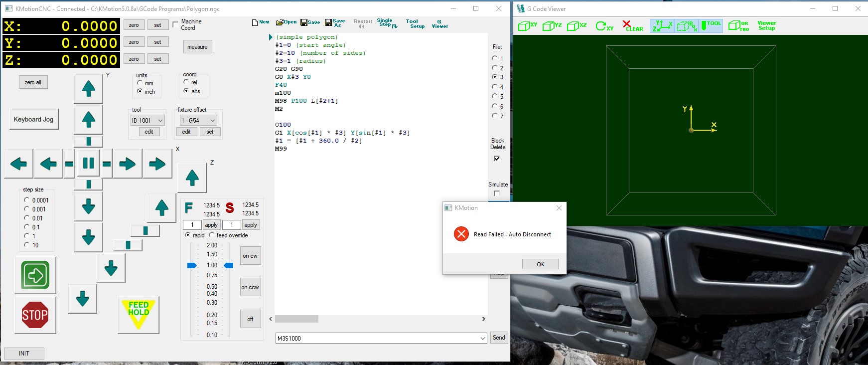Open a G-code file with Open icon
868x365 pixels.
click(x=286, y=22)
